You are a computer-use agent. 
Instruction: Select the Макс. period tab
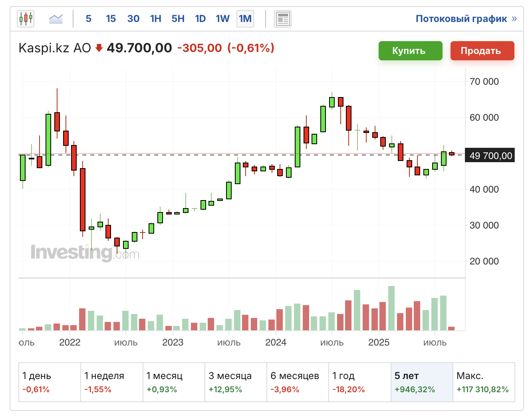click(x=484, y=382)
